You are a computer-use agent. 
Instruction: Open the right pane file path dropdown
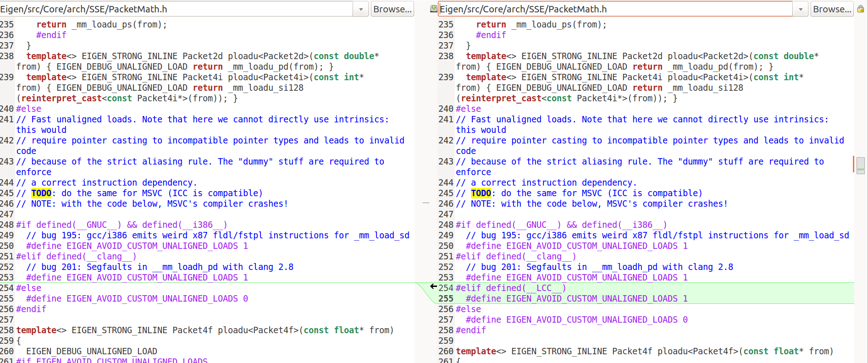(801, 9)
